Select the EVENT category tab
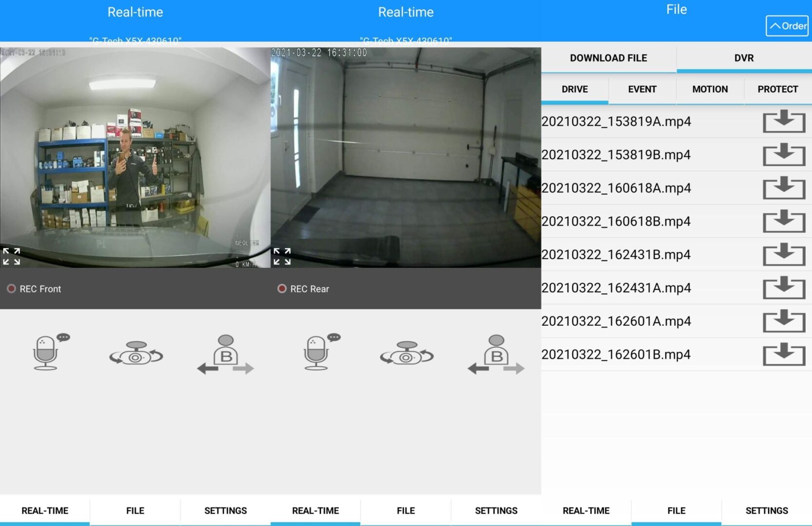This screenshot has height=526, width=812. (642, 89)
